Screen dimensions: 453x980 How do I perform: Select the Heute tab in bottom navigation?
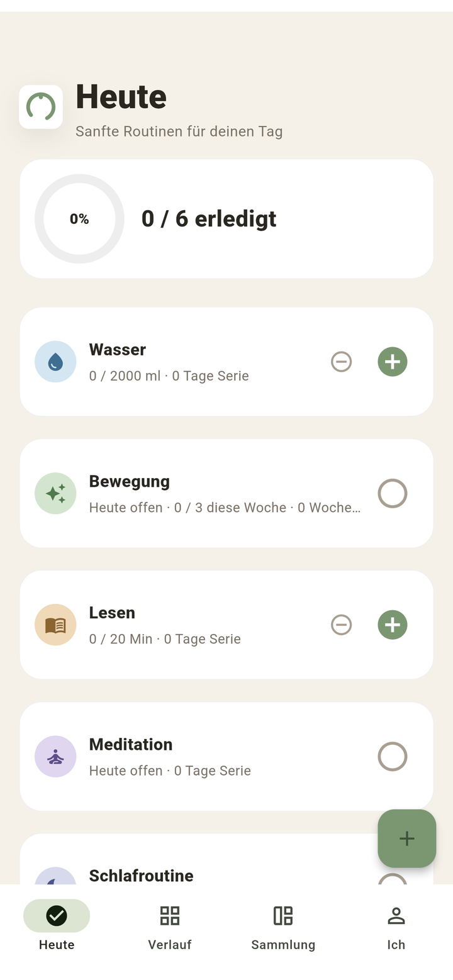click(57, 927)
